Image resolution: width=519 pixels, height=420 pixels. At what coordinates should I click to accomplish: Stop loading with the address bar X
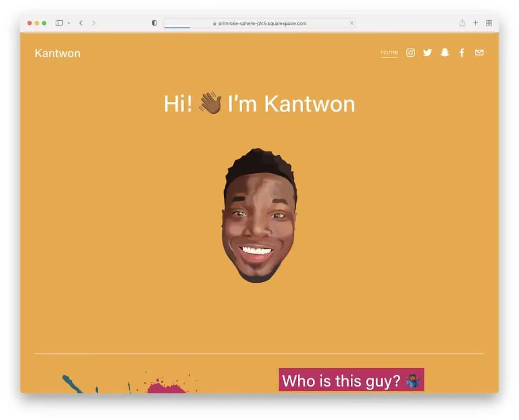(352, 23)
